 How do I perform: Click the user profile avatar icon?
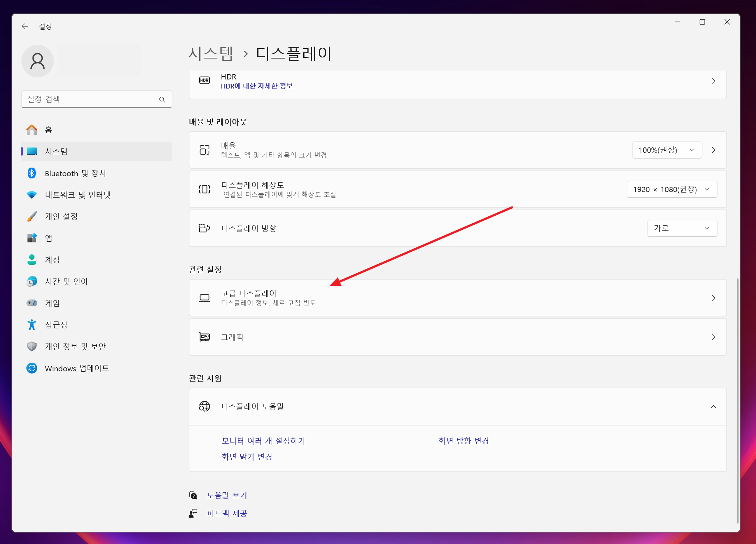(x=38, y=61)
